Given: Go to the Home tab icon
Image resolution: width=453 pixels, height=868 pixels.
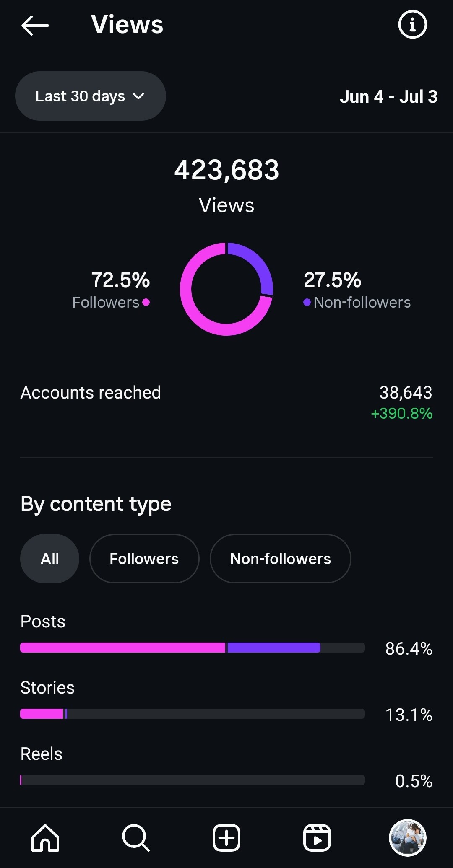Looking at the screenshot, I should click(x=45, y=838).
